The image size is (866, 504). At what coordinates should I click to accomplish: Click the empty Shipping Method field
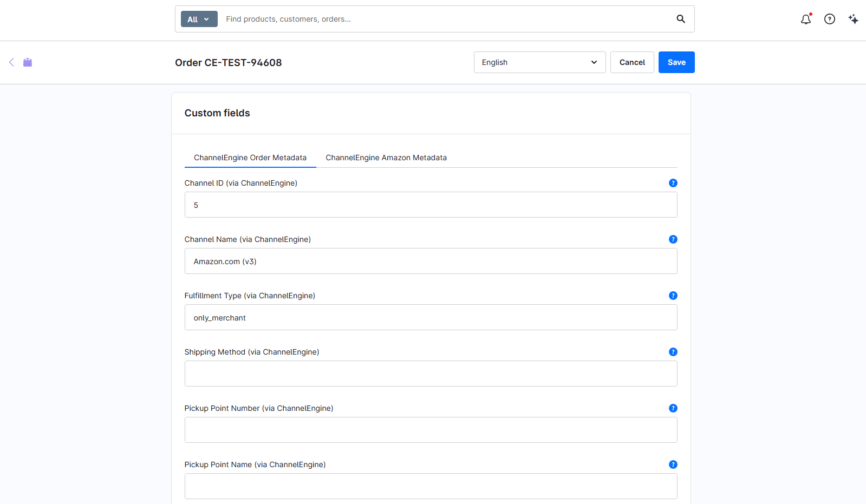[x=431, y=374]
